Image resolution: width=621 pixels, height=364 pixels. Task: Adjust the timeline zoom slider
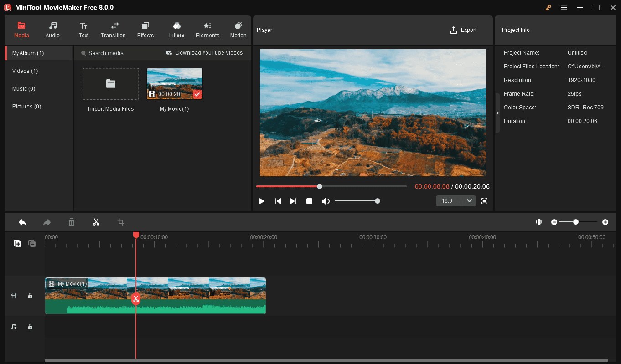point(578,222)
